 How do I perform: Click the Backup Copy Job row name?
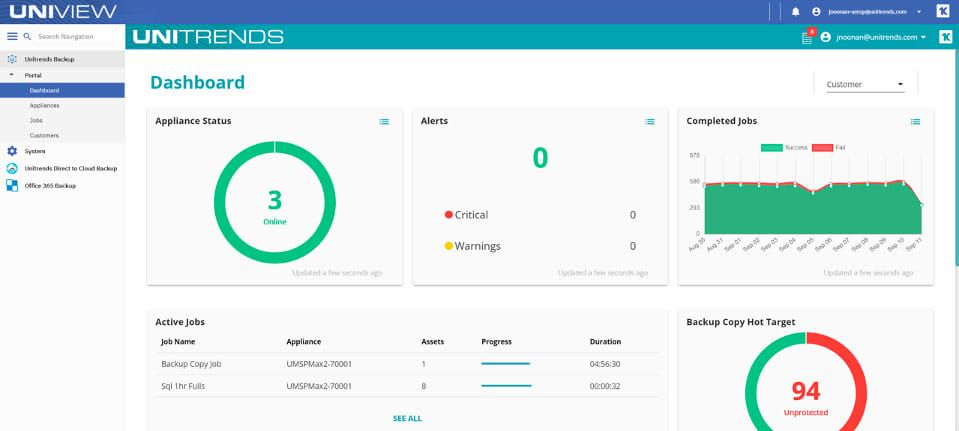click(191, 364)
